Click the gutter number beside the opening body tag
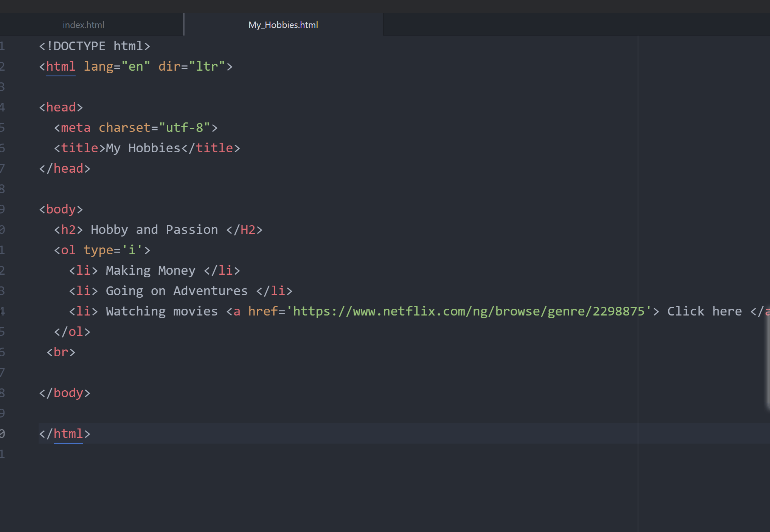The width and height of the screenshot is (770, 532). point(2,209)
